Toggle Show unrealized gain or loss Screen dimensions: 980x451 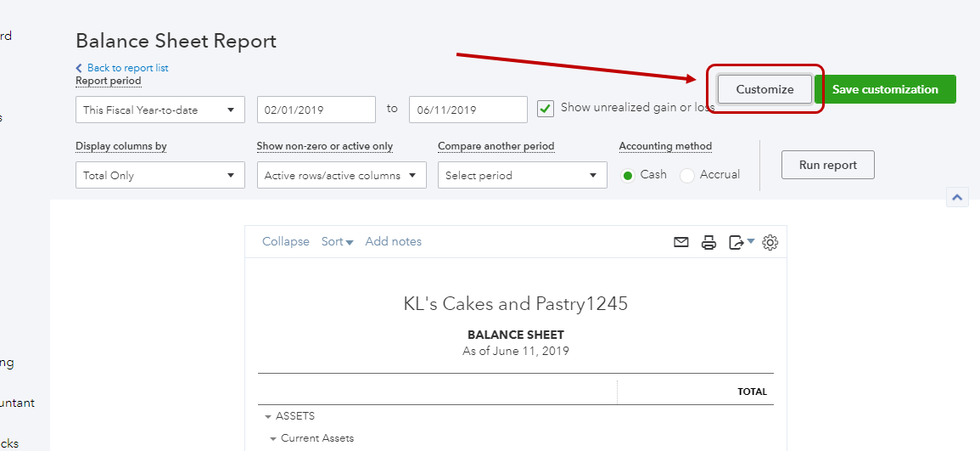click(x=546, y=109)
